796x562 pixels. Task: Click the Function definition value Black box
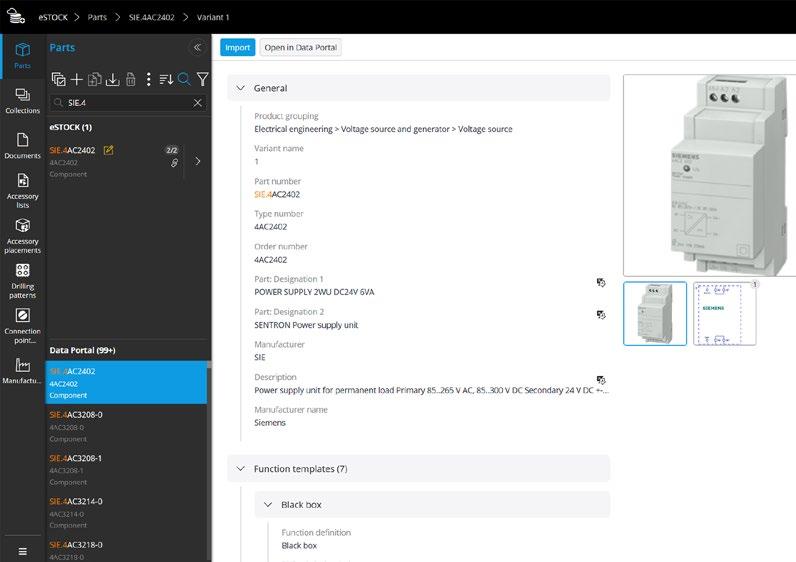coord(299,546)
